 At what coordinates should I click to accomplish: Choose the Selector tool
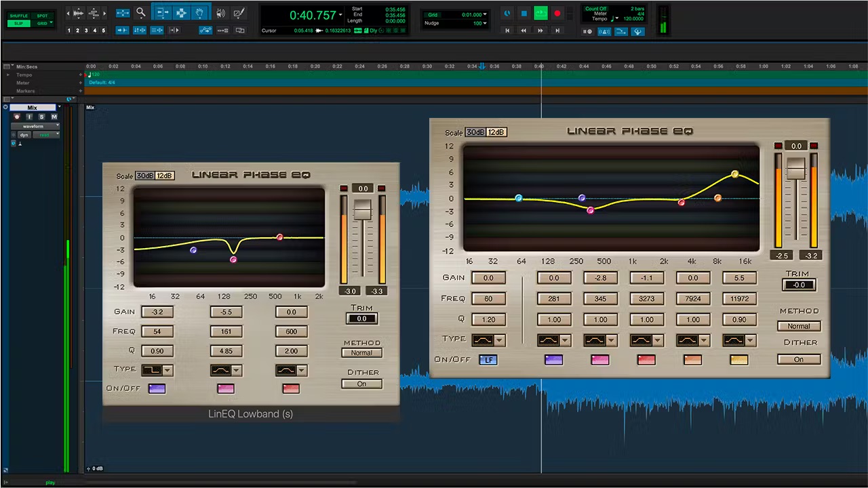tap(181, 12)
